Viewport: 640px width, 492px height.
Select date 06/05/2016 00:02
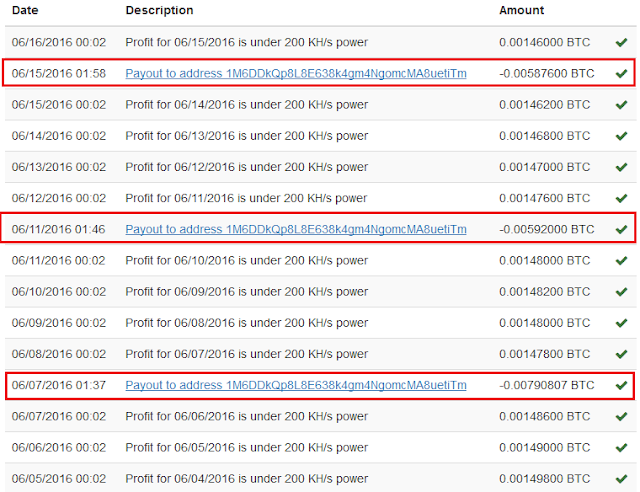[59, 479]
